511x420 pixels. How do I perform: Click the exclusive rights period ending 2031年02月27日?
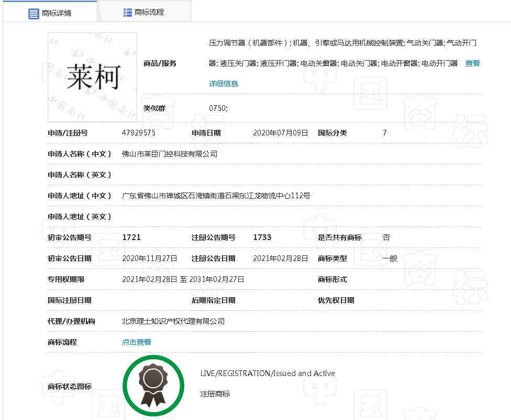pyautogui.click(x=183, y=279)
